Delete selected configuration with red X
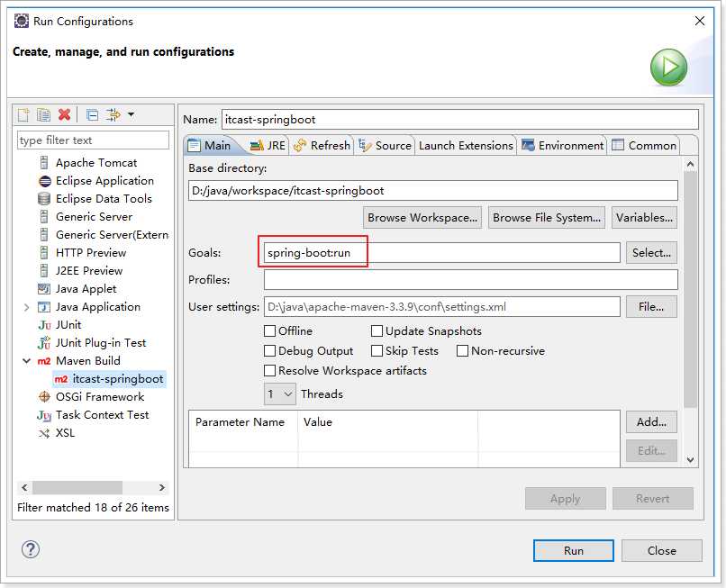The width and height of the screenshot is (726, 588). coord(64,114)
